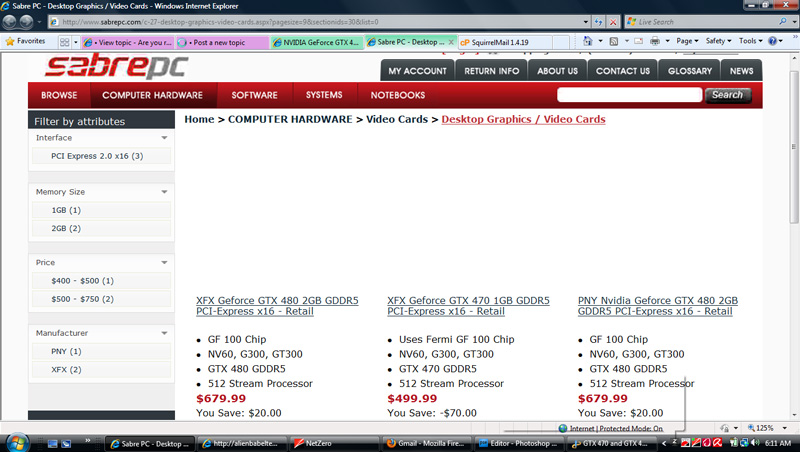Stop page loading with the red X
This screenshot has height=452, width=800.
[613, 22]
